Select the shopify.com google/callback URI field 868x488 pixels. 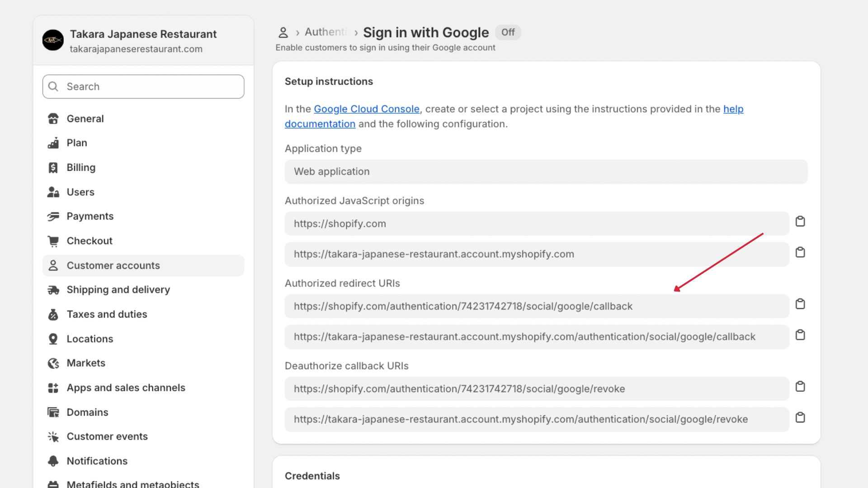(x=537, y=306)
